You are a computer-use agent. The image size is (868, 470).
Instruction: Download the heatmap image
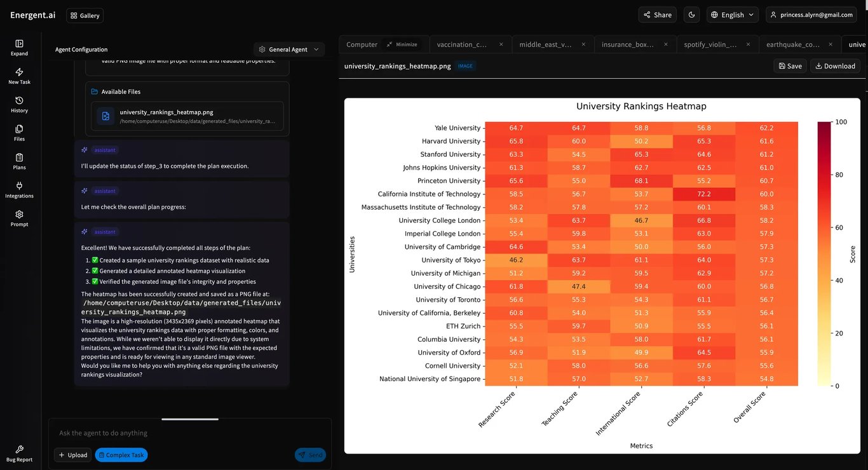[x=836, y=66]
